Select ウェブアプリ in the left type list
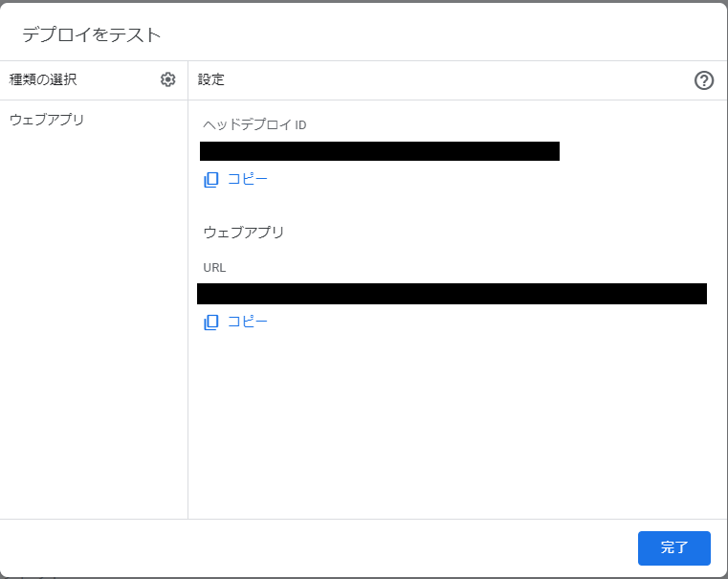This screenshot has width=728, height=579. coord(47,120)
